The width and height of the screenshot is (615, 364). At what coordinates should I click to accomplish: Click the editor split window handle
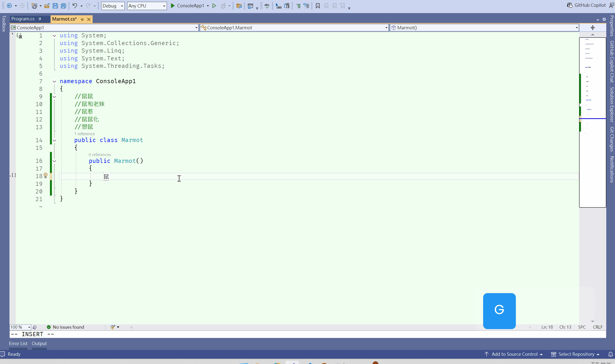(592, 27)
